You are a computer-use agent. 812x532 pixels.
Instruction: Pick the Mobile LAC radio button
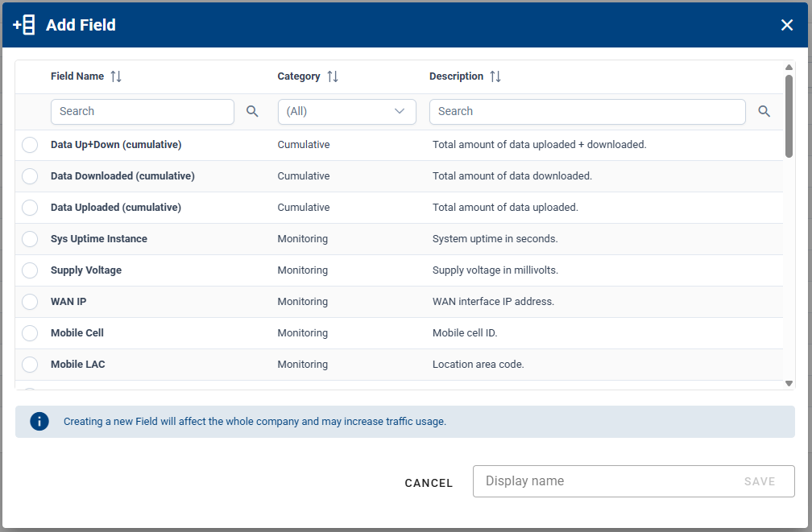pyautogui.click(x=30, y=365)
